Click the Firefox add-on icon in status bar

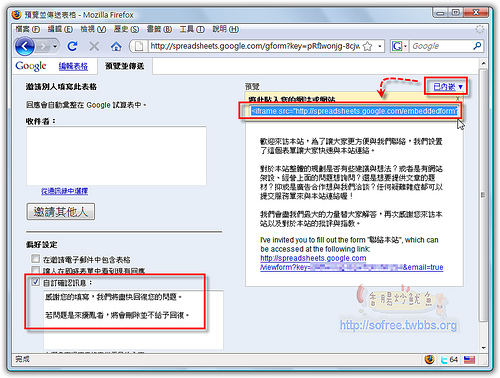tap(430, 359)
